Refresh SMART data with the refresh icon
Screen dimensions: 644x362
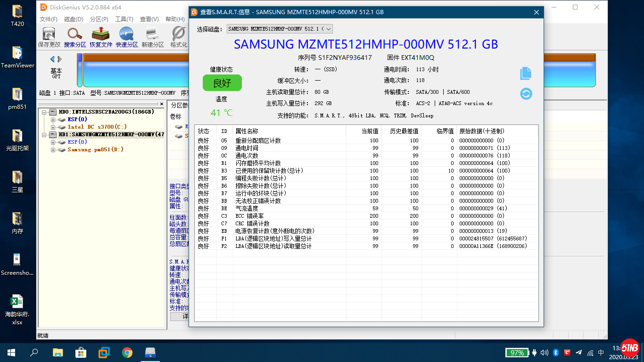click(526, 94)
